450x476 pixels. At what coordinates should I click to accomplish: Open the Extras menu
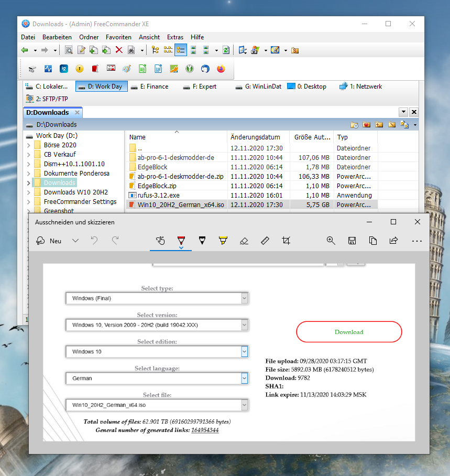pyautogui.click(x=175, y=37)
